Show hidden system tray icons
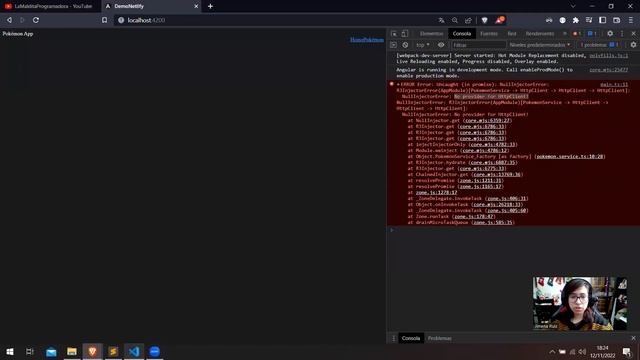 click(x=552, y=351)
